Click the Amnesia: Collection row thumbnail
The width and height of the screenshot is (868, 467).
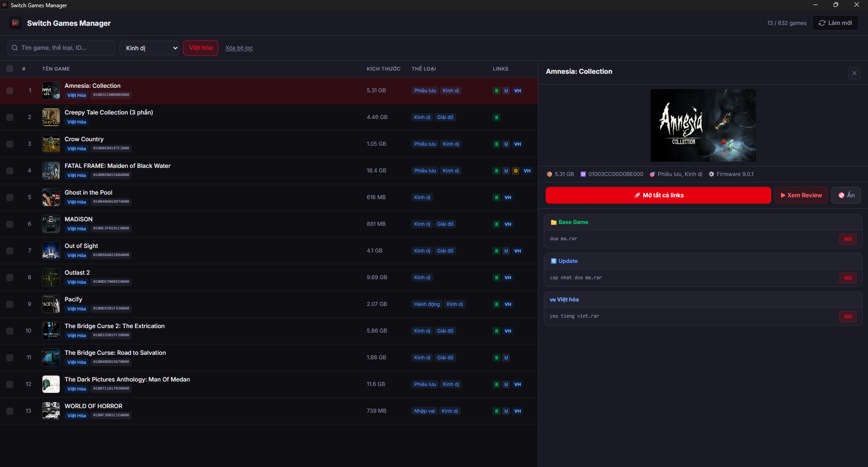[51, 91]
